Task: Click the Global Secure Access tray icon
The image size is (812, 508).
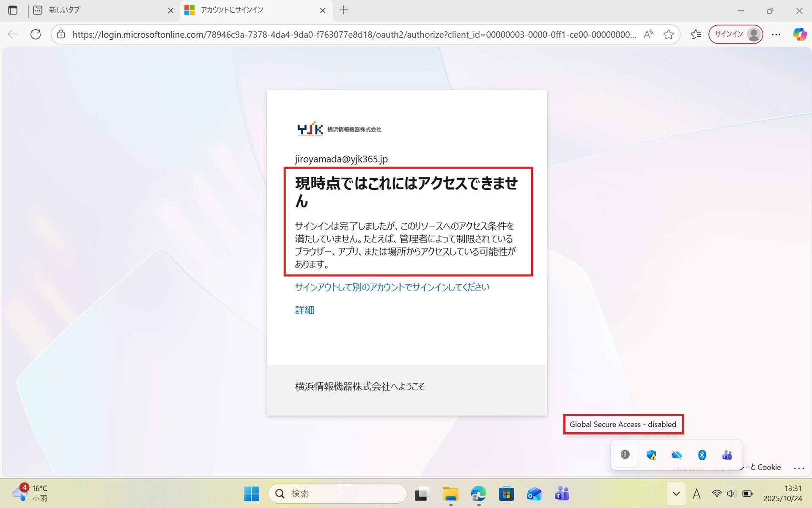Action: tap(625, 455)
